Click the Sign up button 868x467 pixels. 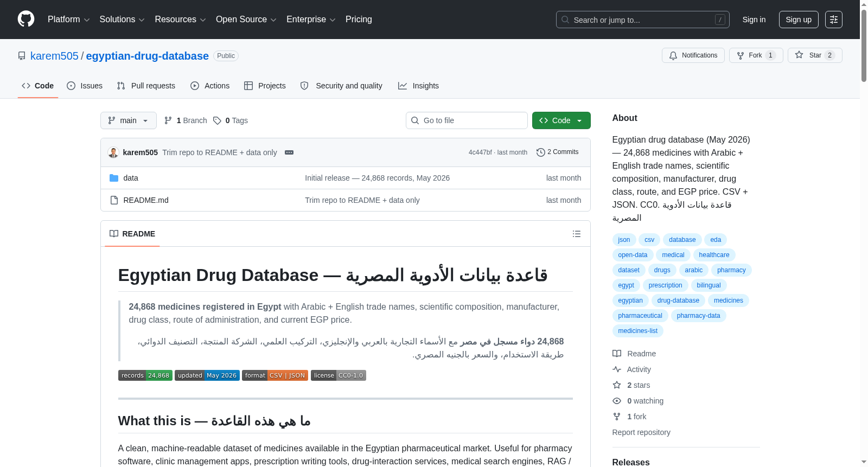[799, 20]
